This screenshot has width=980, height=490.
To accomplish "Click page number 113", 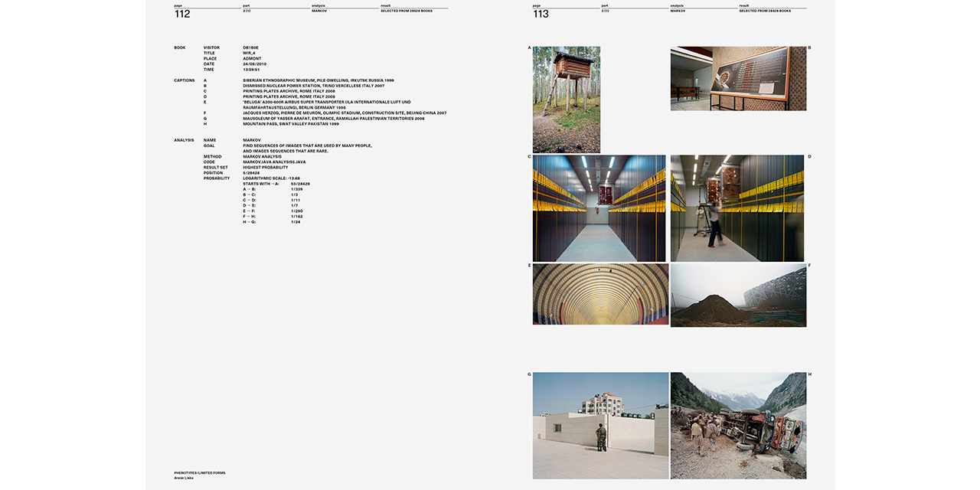I will click(x=541, y=15).
